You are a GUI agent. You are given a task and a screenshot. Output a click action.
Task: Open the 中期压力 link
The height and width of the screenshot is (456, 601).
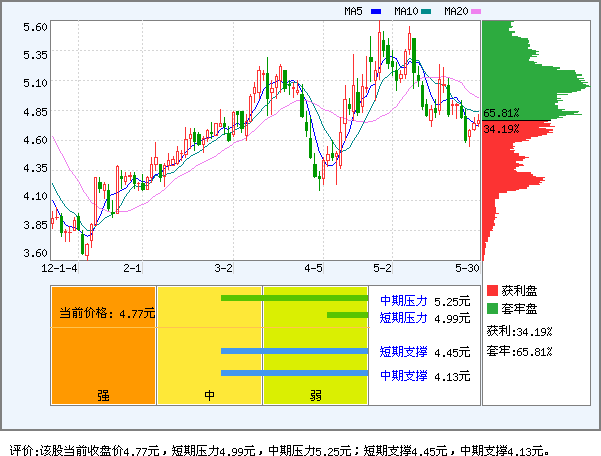pos(404,301)
